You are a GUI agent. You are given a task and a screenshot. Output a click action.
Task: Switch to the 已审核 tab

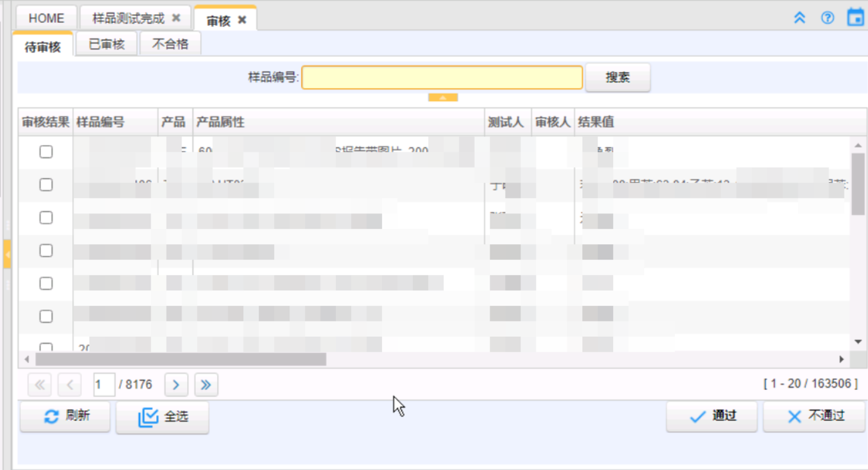(x=106, y=44)
